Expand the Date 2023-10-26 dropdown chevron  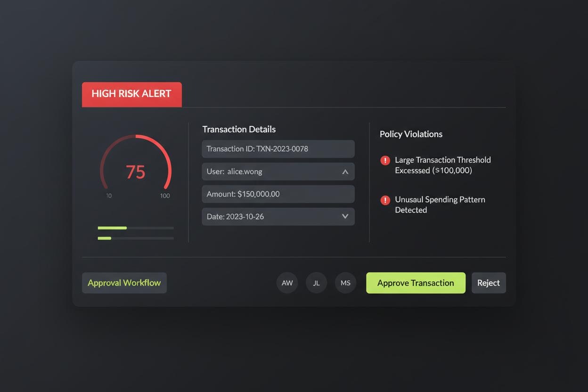[345, 216]
